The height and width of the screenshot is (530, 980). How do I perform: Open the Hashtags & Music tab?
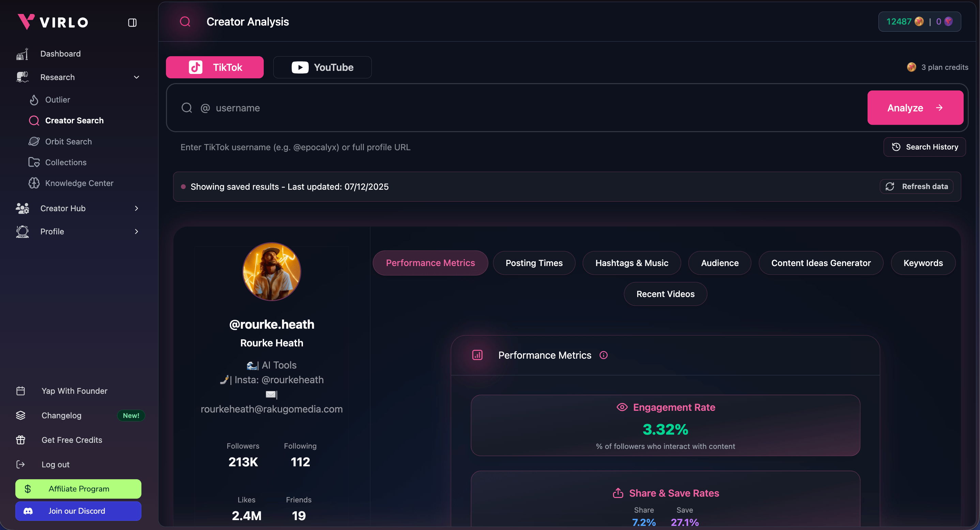pos(631,263)
